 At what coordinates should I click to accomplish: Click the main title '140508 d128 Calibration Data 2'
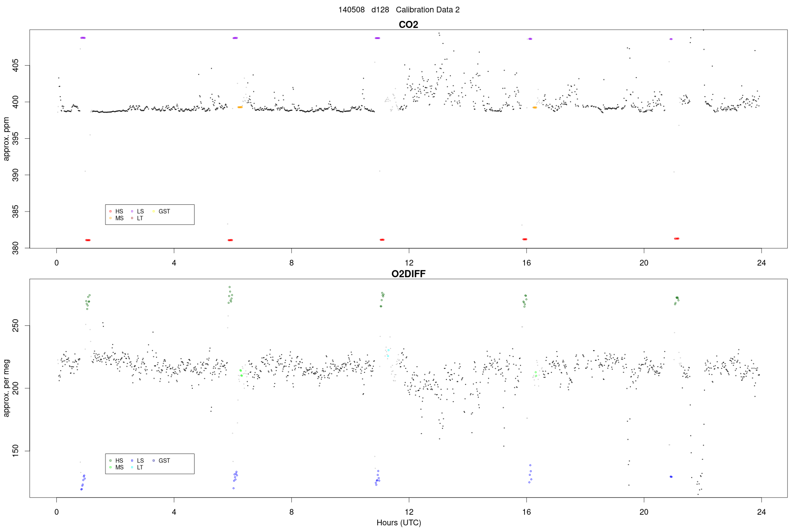click(399, 10)
